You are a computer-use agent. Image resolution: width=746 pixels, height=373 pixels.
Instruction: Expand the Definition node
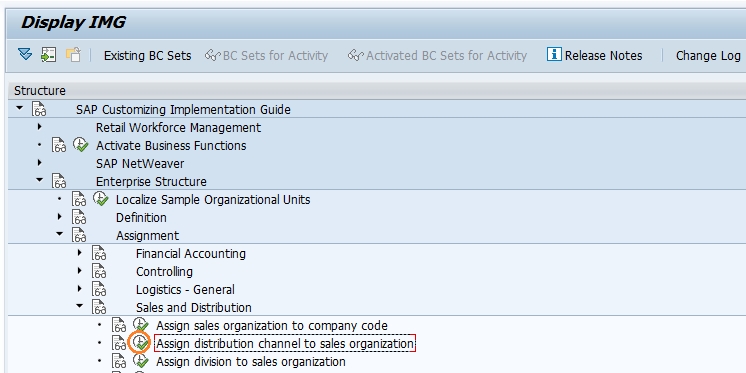59,216
